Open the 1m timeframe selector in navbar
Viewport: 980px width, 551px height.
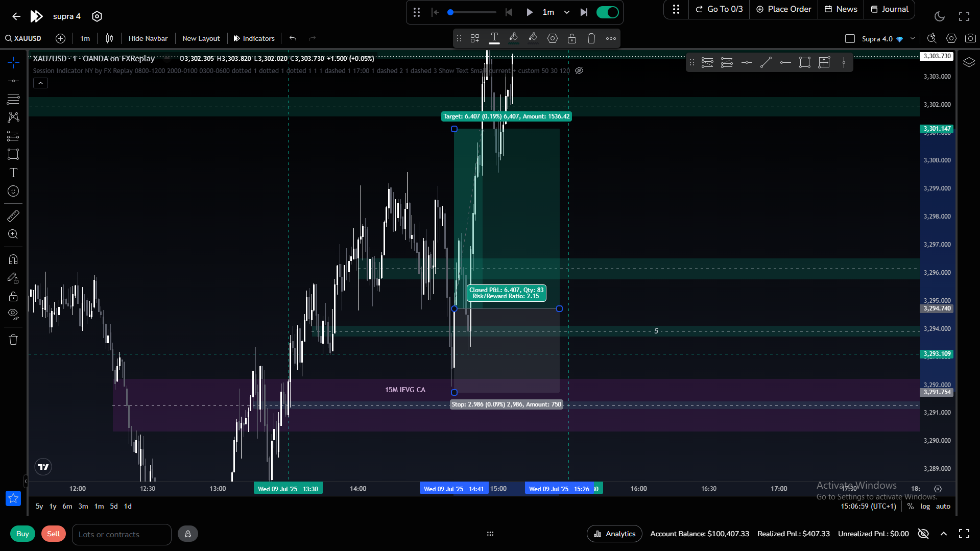click(x=85, y=38)
